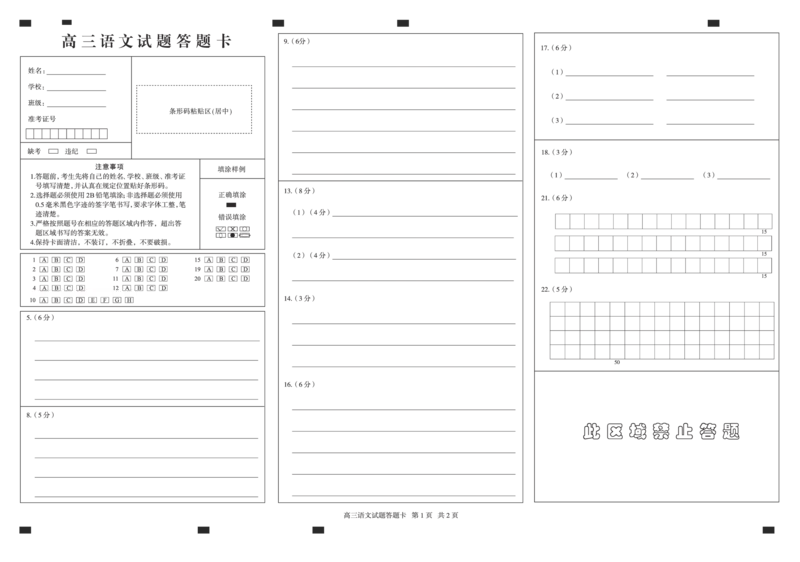Click the square icon at top bar center

point(403,23)
